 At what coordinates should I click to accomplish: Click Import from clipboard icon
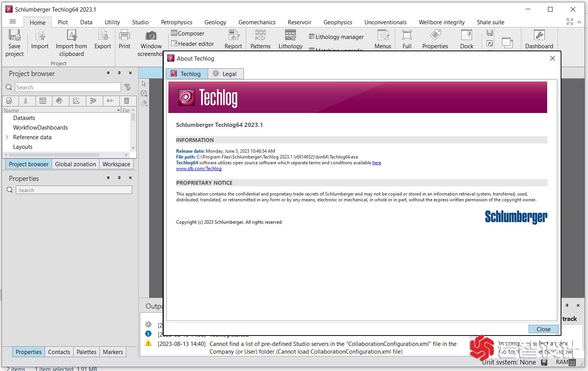[71, 35]
